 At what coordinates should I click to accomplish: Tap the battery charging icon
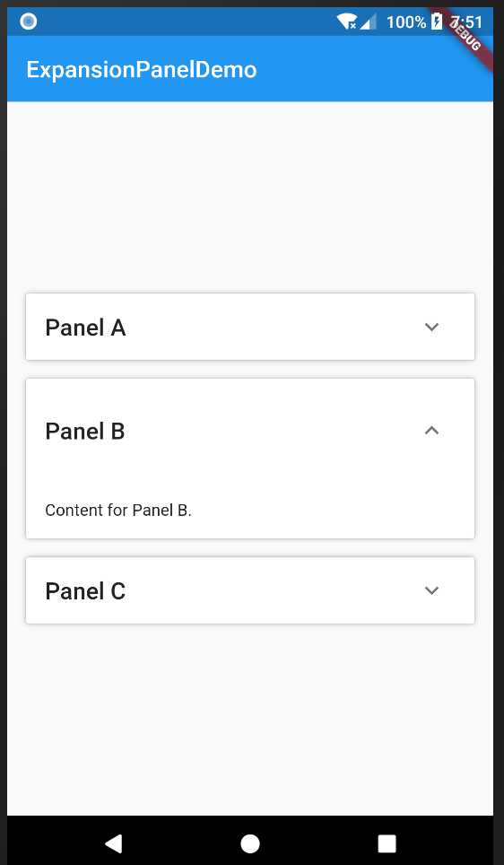click(x=437, y=22)
